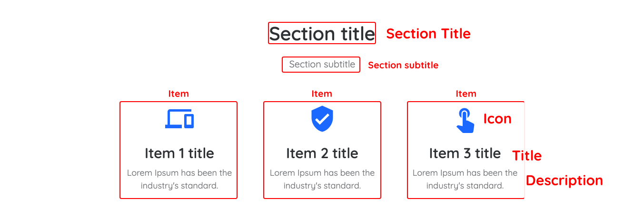The height and width of the screenshot is (218, 644).
Task: Click the touch hand pointer icon
Action: 465,121
